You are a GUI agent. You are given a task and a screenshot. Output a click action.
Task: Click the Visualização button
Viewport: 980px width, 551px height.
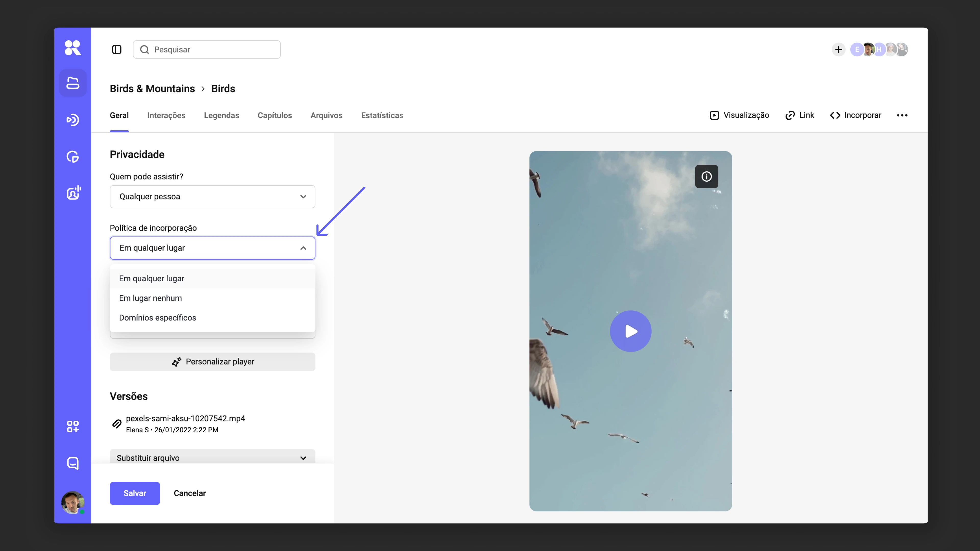pyautogui.click(x=739, y=115)
